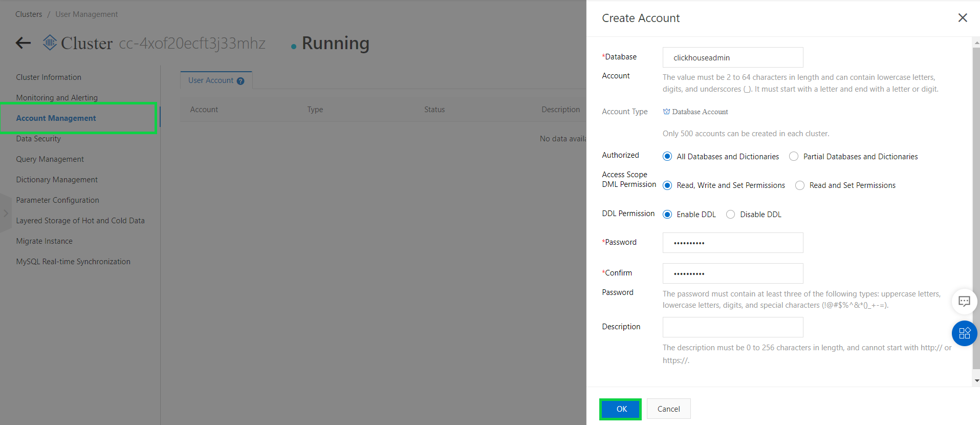
Task: Click scrollbar down arrow in Create Account panel
Action: tap(976, 381)
